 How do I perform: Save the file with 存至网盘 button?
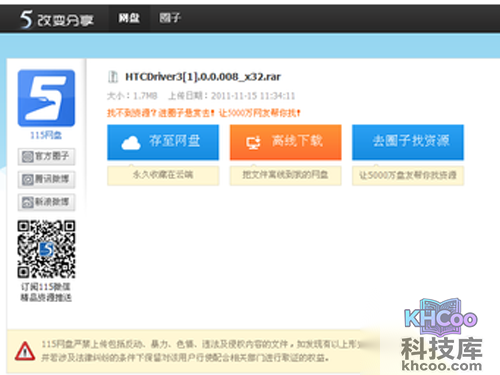[x=163, y=142]
